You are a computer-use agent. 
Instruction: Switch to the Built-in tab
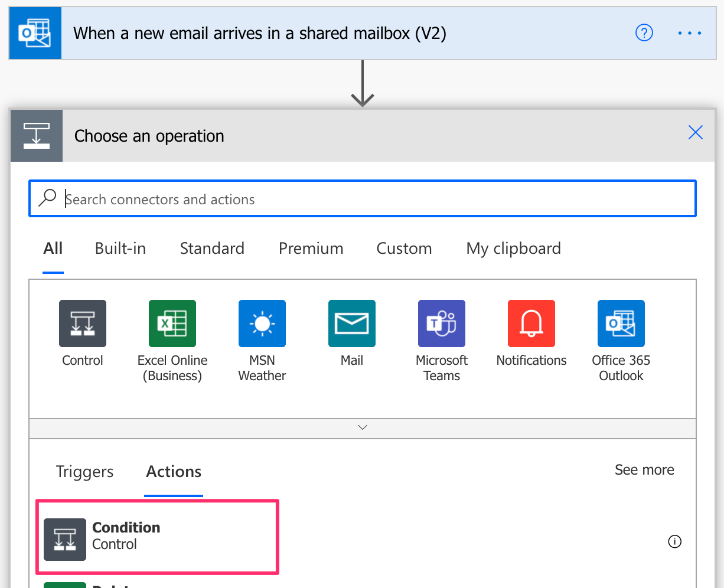point(120,249)
